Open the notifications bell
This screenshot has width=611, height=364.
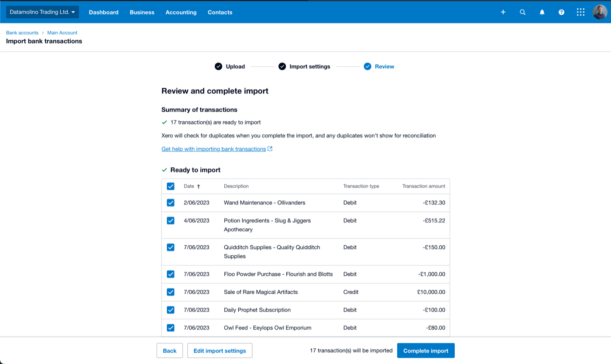point(542,12)
